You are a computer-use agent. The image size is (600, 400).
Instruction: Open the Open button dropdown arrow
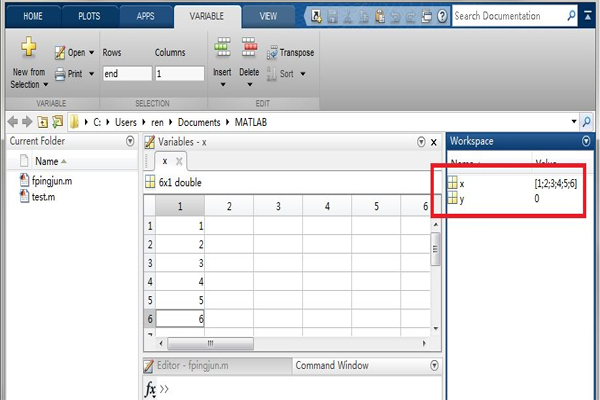91,52
